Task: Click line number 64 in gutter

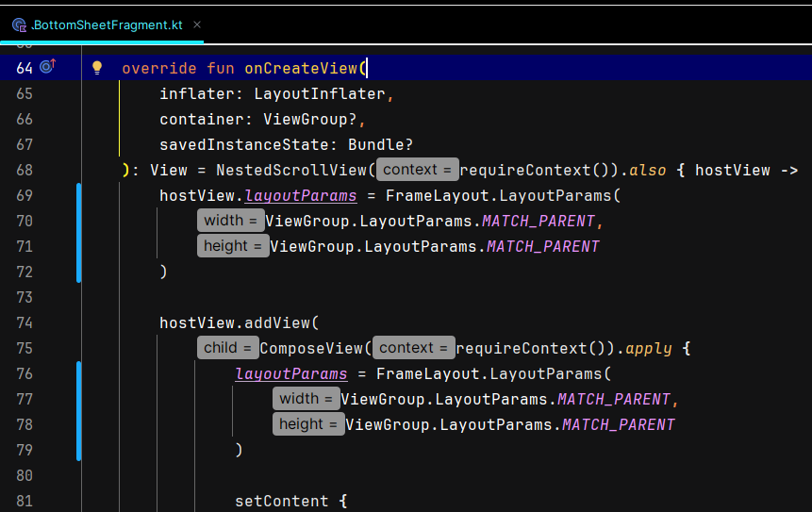Action: [25, 68]
